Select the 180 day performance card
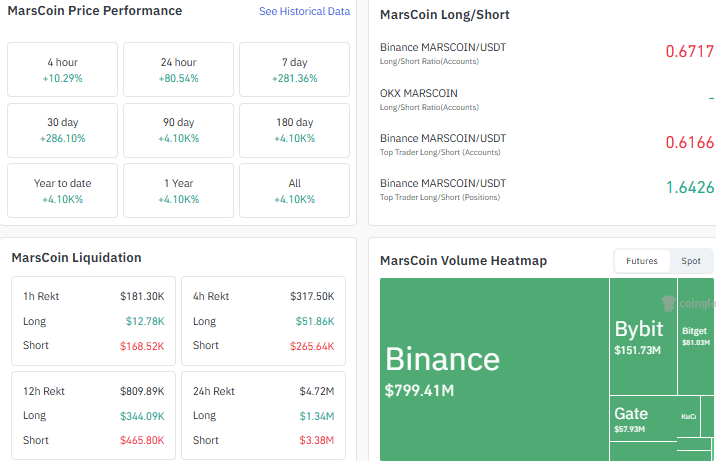This screenshot has height=461, width=716. pos(295,130)
